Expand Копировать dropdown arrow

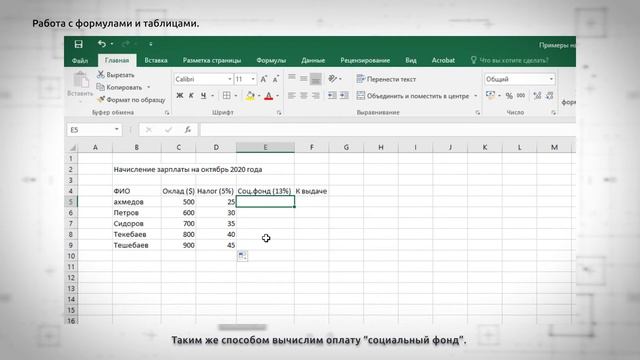coord(149,87)
